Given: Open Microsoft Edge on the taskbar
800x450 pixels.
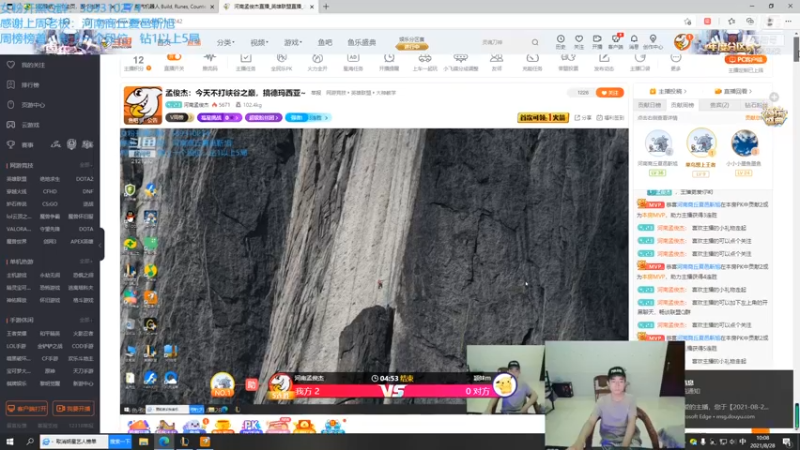Looking at the screenshot, I should tap(164, 442).
